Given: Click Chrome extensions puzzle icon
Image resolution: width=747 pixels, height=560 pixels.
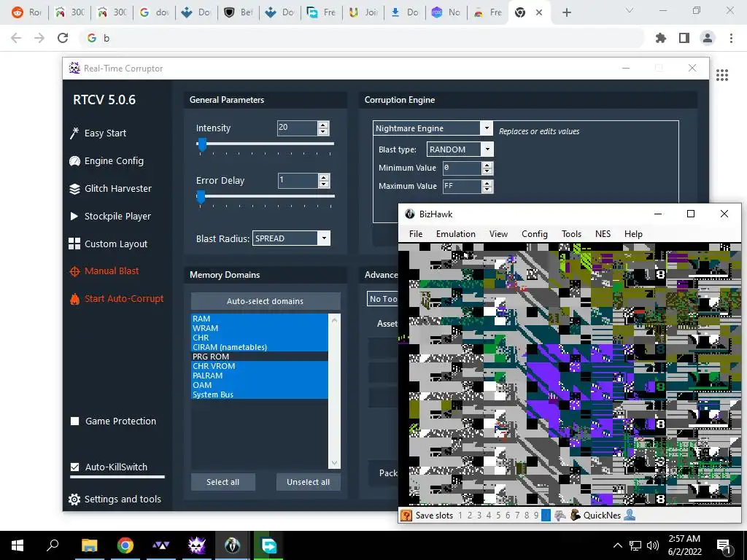Looking at the screenshot, I should [x=661, y=38].
